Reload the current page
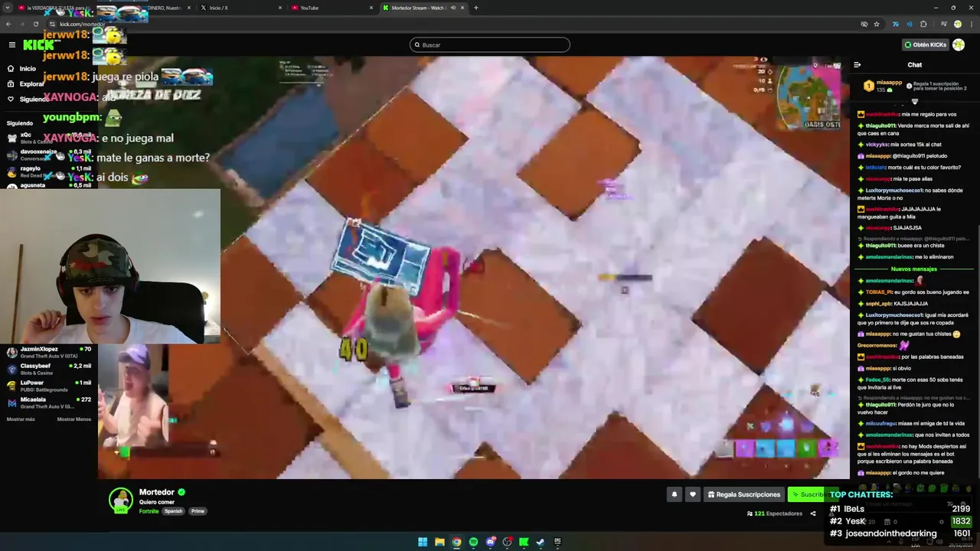The image size is (980, 551). 36,24
